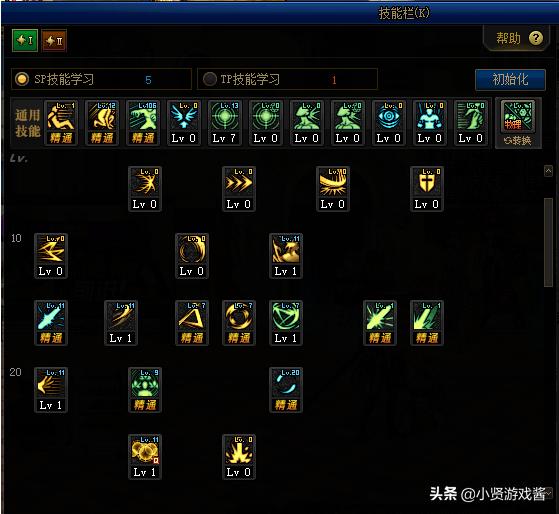Click the scroll up arrow of skill list
559x514 pixels.
point(548,171)
